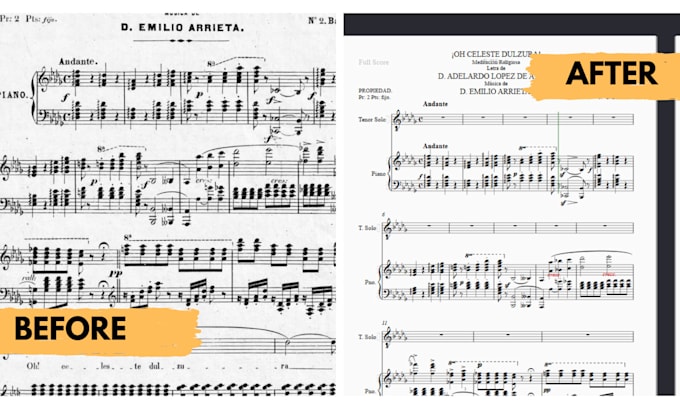This screenshot has height=409, width=680.
Task: Click the Tenor Solo staff label
Action: [x=372, y=119]
